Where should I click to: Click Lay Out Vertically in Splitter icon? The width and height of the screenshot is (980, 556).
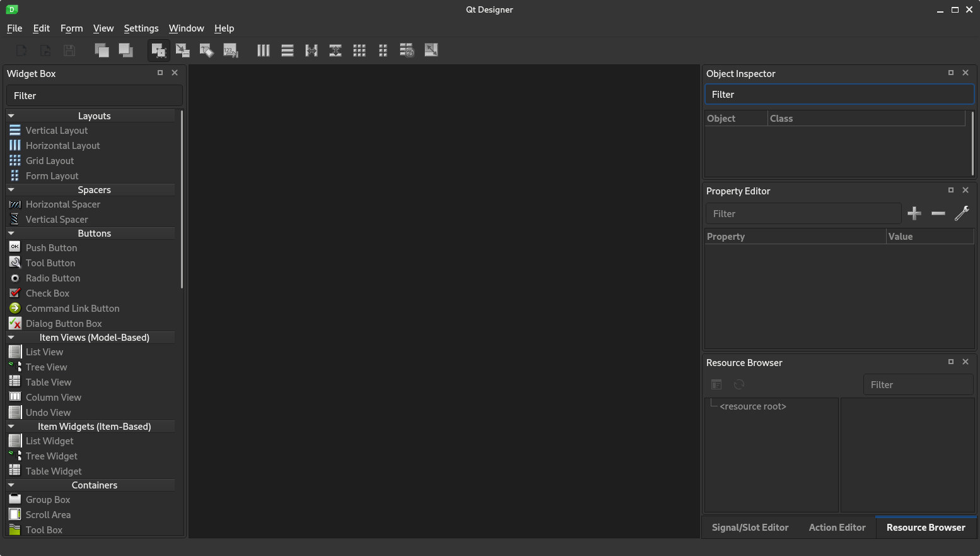[335, 50]
